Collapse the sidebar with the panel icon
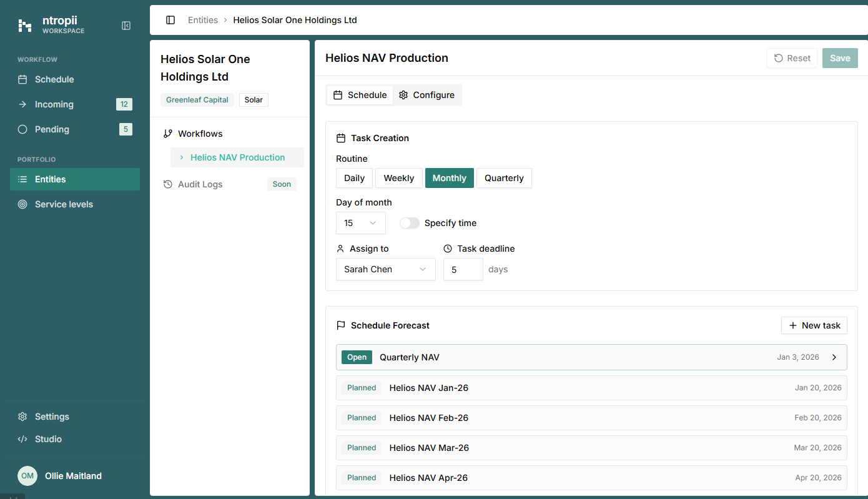This screenshot has height=499, width=868. click(x=126, y=26)
